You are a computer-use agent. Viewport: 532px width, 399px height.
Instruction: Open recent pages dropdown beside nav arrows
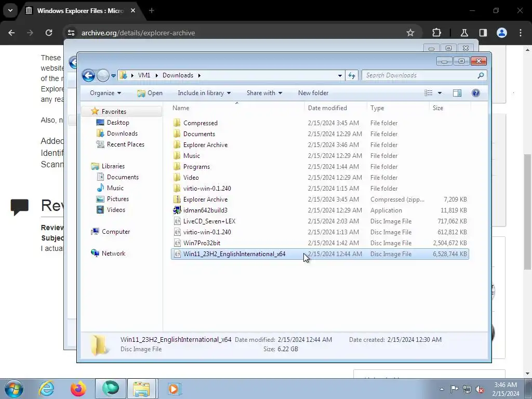(113, 76)
